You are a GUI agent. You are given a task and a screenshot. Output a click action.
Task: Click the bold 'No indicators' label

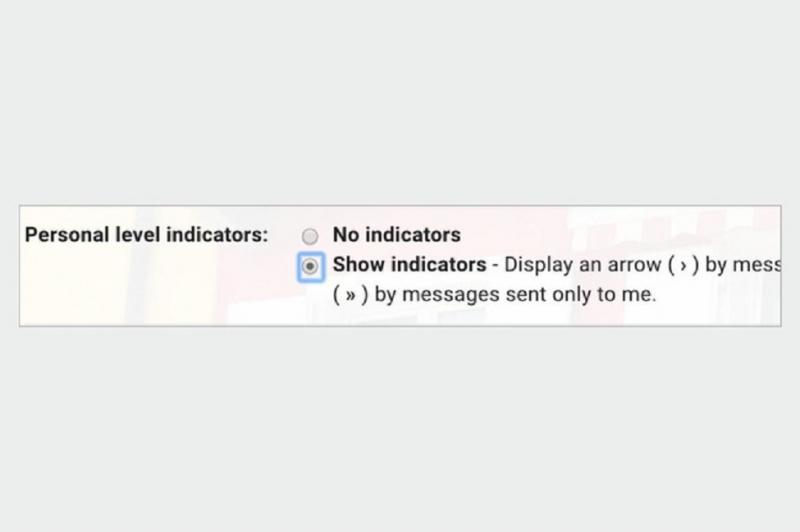tap(396, 235)
